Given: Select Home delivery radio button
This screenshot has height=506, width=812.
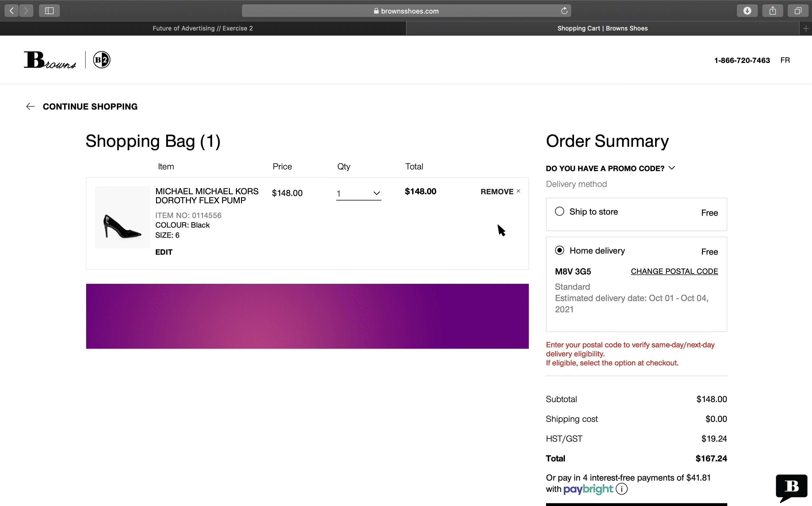Looking at the screenshot, I should click(x=559, y=250).
